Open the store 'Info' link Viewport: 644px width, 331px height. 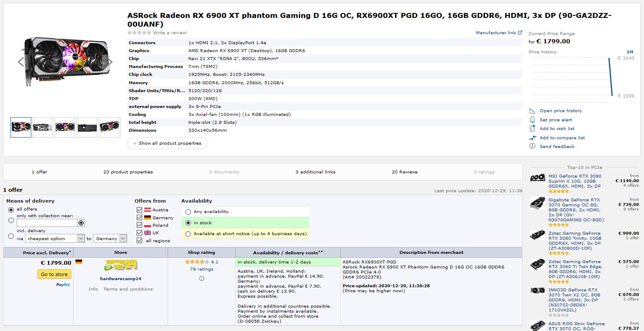(93, 289)
